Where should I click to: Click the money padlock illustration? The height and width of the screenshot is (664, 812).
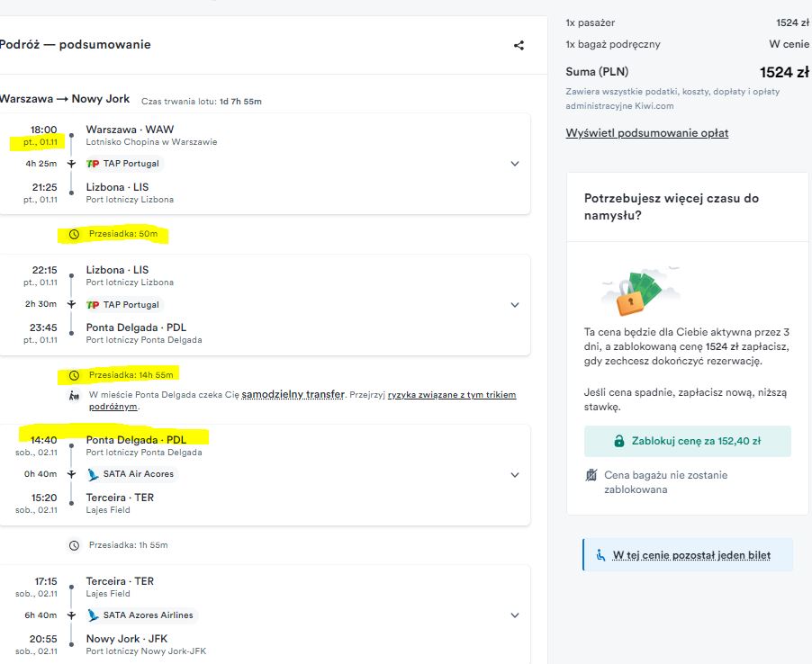[641, 291]
